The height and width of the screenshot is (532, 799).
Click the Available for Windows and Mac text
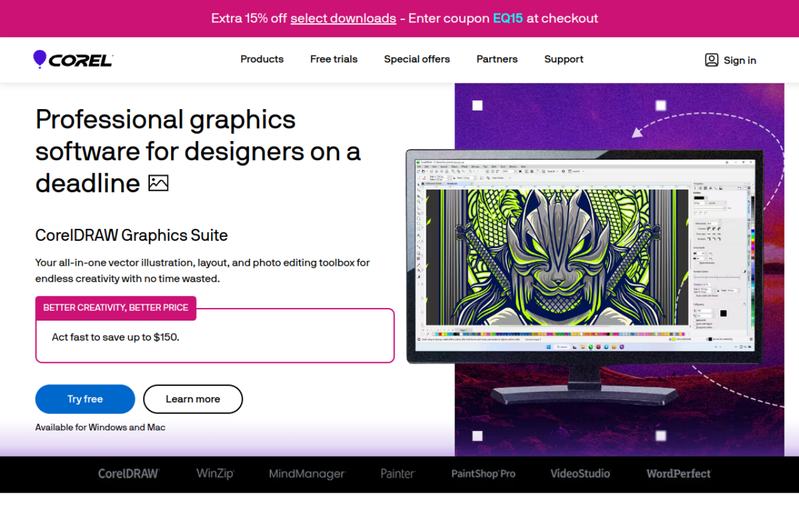click(x=100, y=427)
